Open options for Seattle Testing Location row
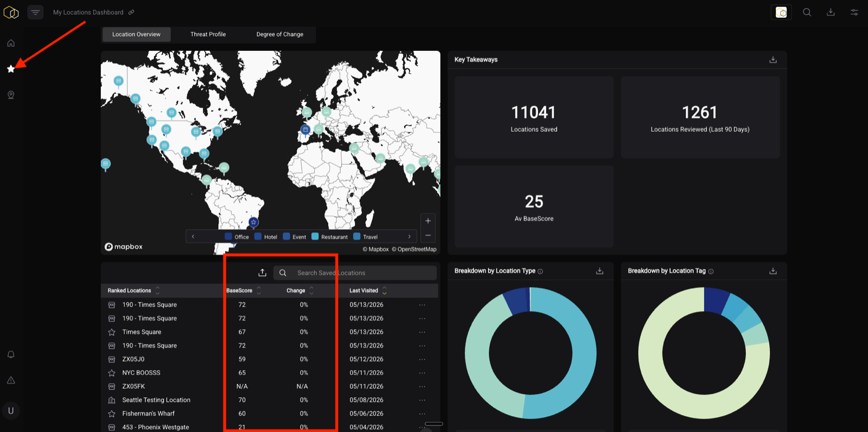This screenshot has width=868, height=432. (422, 400)
